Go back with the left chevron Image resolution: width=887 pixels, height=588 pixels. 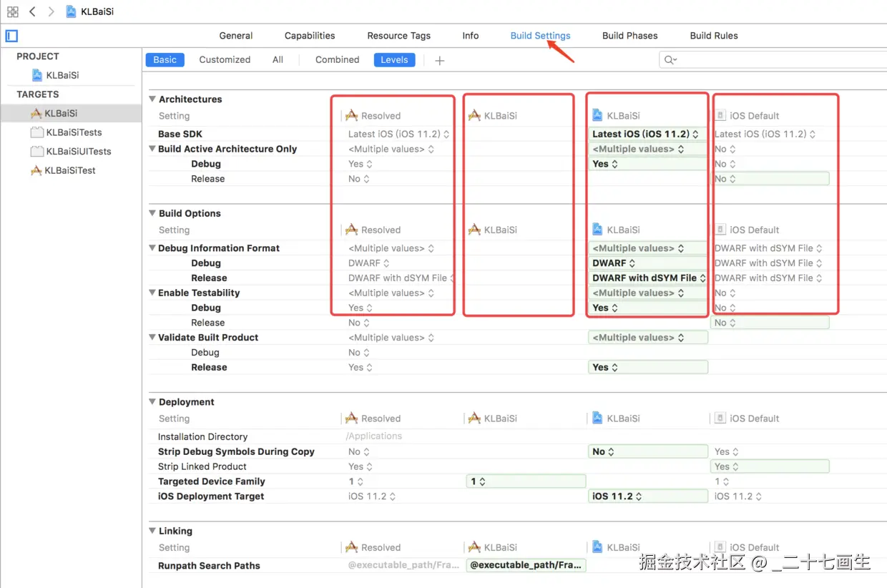click(x=32, y=11)
